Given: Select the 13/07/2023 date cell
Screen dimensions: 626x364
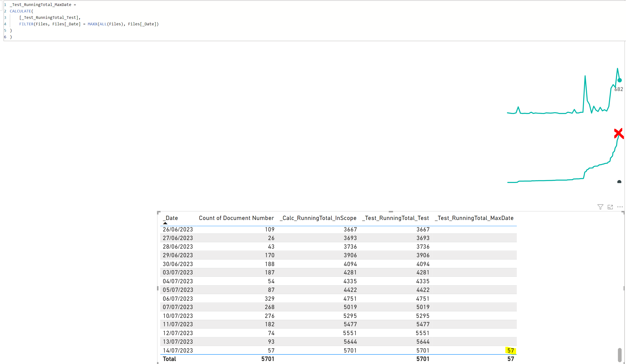Looking at the screenshot, I should 178,342.
